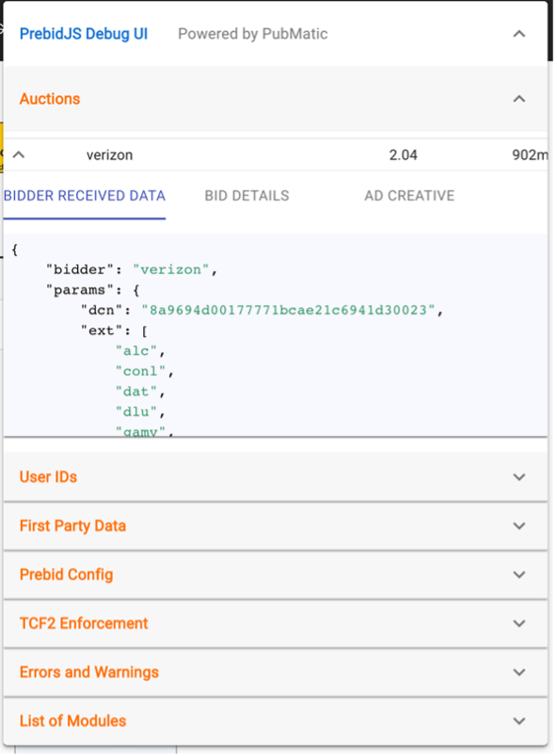Click the "ext" JSON key
This screenshot has height=756, width=557.
[x=102, y=330]
